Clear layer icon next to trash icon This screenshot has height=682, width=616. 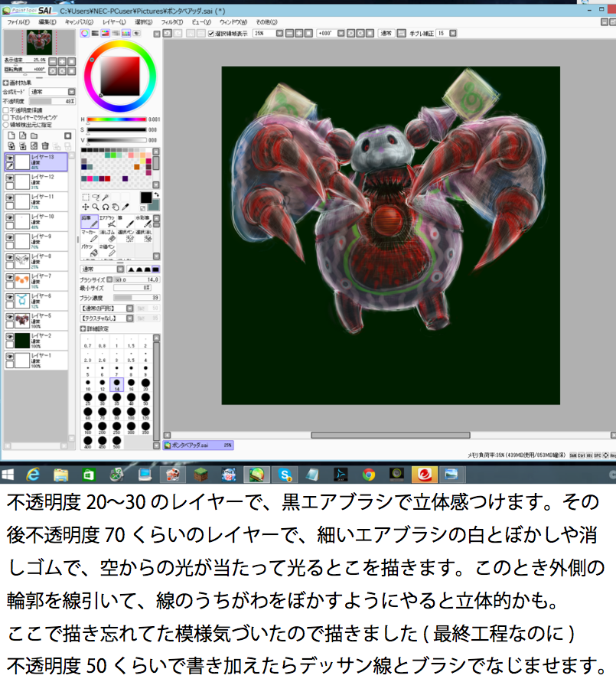coord(34,146)
